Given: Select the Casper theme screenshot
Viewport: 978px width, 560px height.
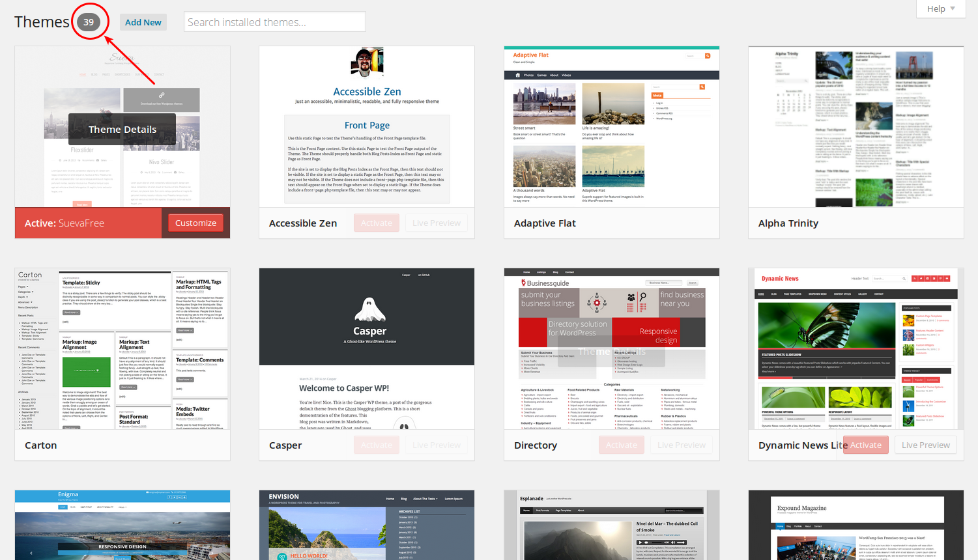Looking at the screenshot, I should (367, 349).
